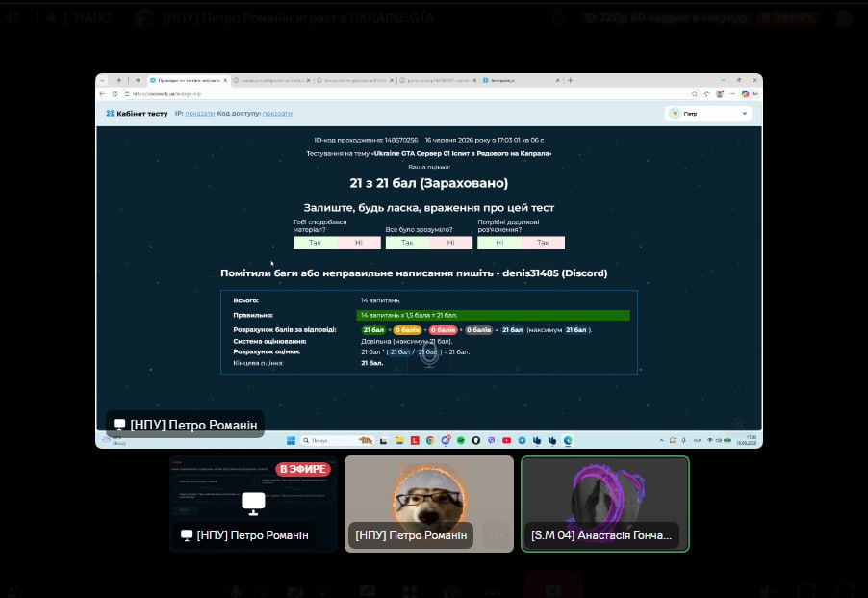Expand the hidden system tray chevron
Image resolution: width=868 pixels, height=598 pixels.
[661, 441]
